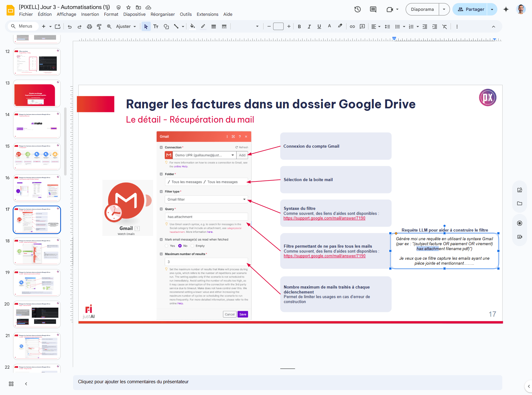Click the Meet camera icon

(x=390, y=9)
